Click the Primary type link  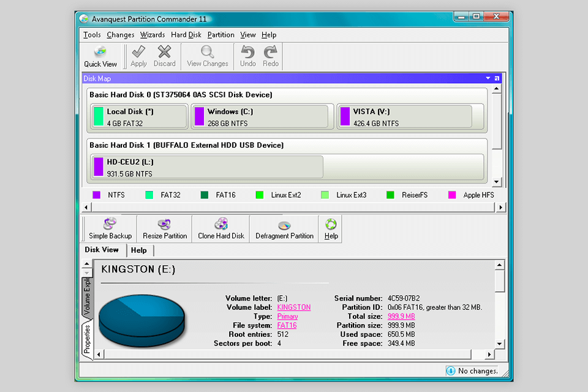click(287, 316)
